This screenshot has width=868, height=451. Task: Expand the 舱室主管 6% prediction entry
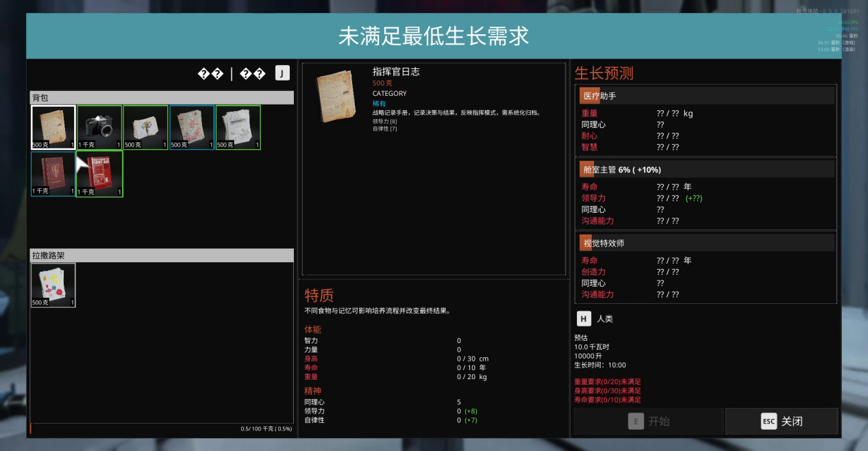[706, 169]
